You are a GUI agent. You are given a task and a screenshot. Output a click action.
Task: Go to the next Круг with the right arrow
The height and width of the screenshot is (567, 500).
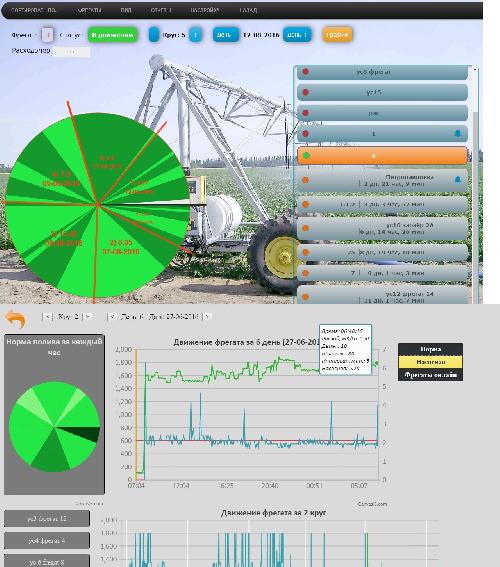coord(87,317)
